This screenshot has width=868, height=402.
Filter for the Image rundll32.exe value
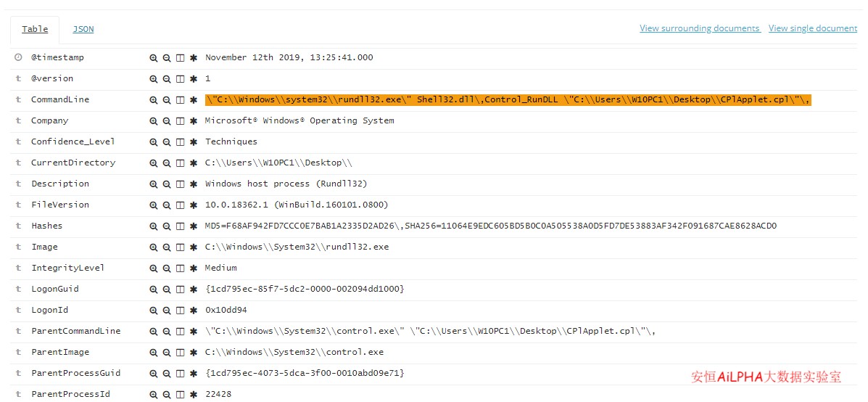pyautogui.click(x=153, y=247)
